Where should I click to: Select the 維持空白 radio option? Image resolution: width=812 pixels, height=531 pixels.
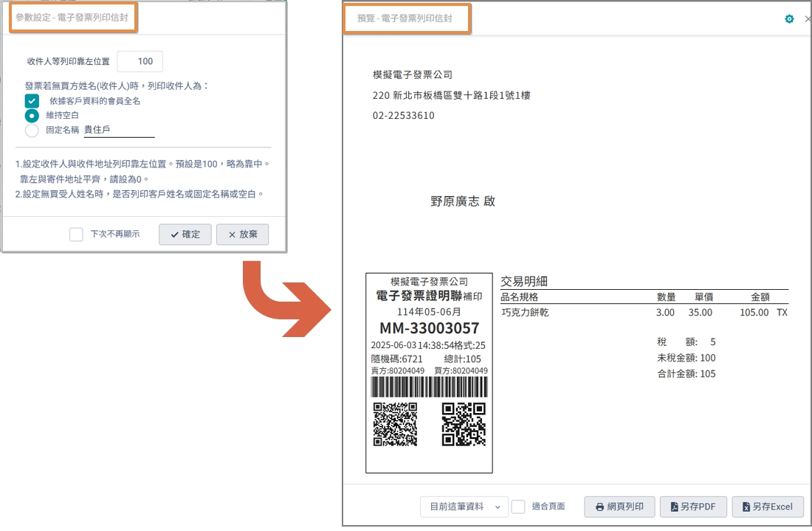point(32,115)
